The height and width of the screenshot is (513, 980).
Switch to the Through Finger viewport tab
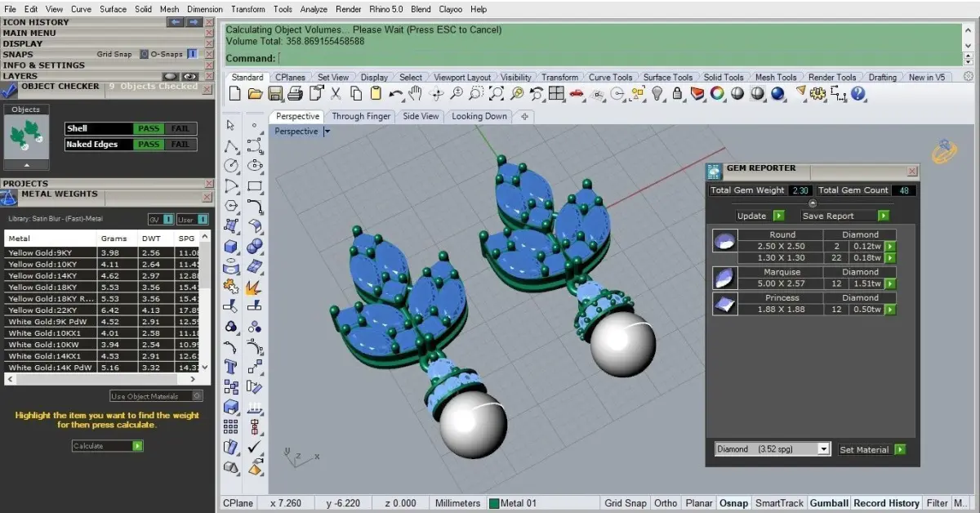coord(361,116)
